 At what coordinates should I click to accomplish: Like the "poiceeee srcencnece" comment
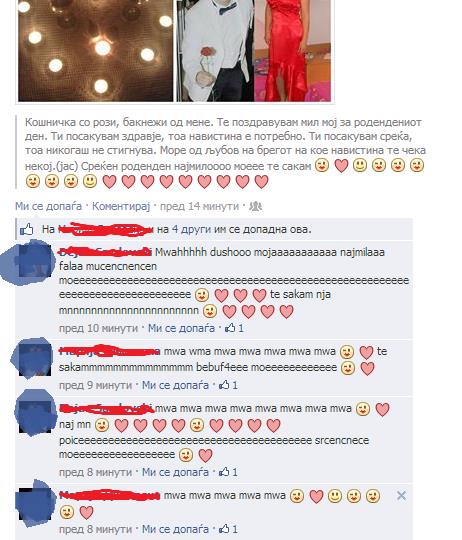pos(175,471)
